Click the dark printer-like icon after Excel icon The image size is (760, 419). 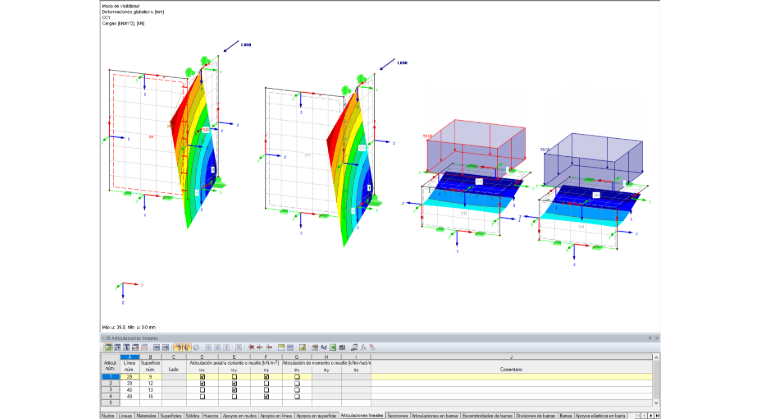click(x=342, y=347)
